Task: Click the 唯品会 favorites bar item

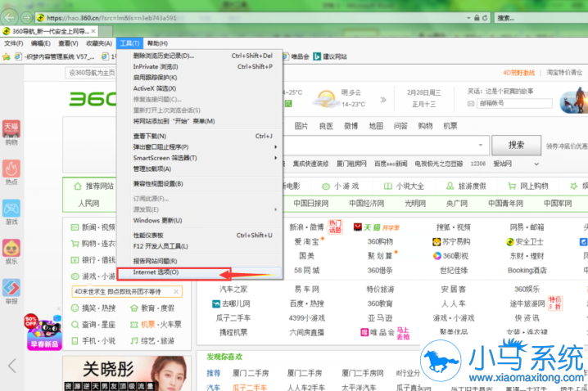Action: point(296,56)
